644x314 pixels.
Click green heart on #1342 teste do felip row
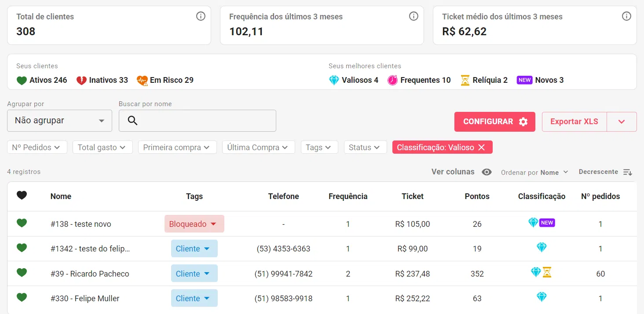point(22,248)
